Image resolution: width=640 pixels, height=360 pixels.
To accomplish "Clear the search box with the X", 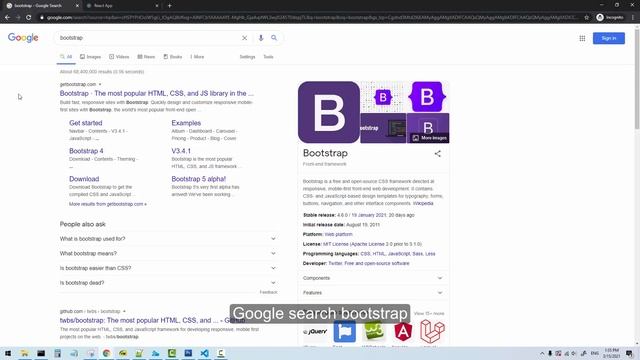I will [244, 38].
